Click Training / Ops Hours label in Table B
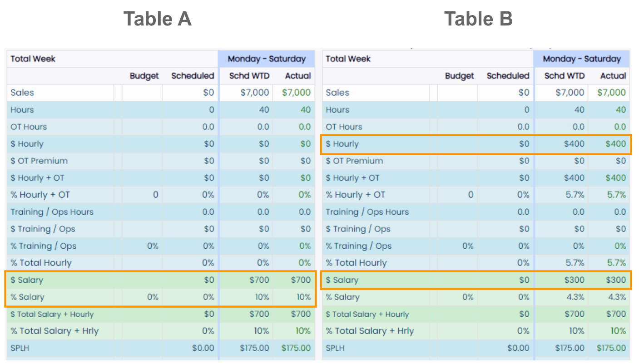The width and height of the screenshot is (639, 364). pyautogui.click(x=367, y=212)
